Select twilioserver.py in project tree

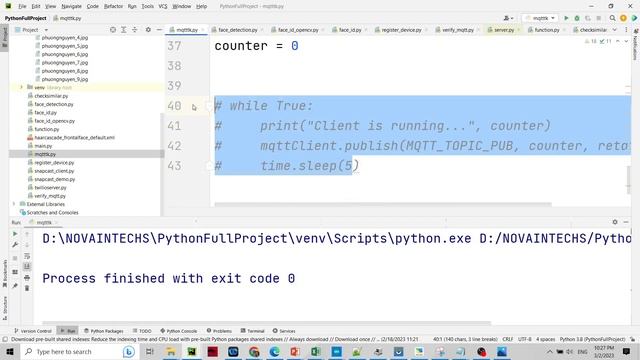pyautogui.click(x=50, y=187)
